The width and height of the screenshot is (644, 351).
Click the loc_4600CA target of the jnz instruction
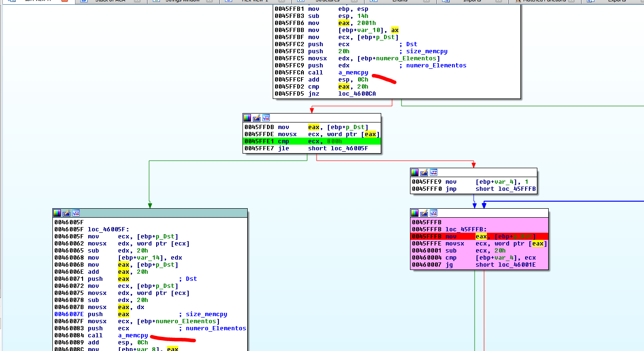tap(357, 94)
